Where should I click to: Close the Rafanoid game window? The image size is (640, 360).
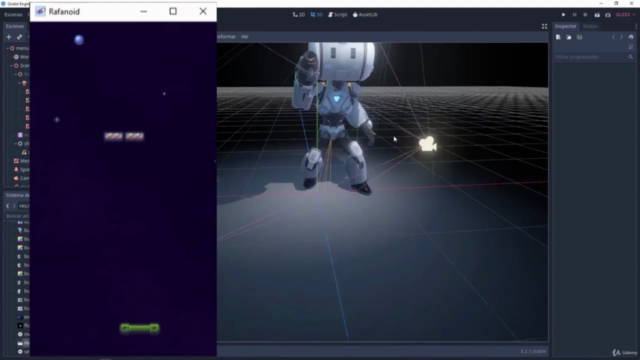203,11
